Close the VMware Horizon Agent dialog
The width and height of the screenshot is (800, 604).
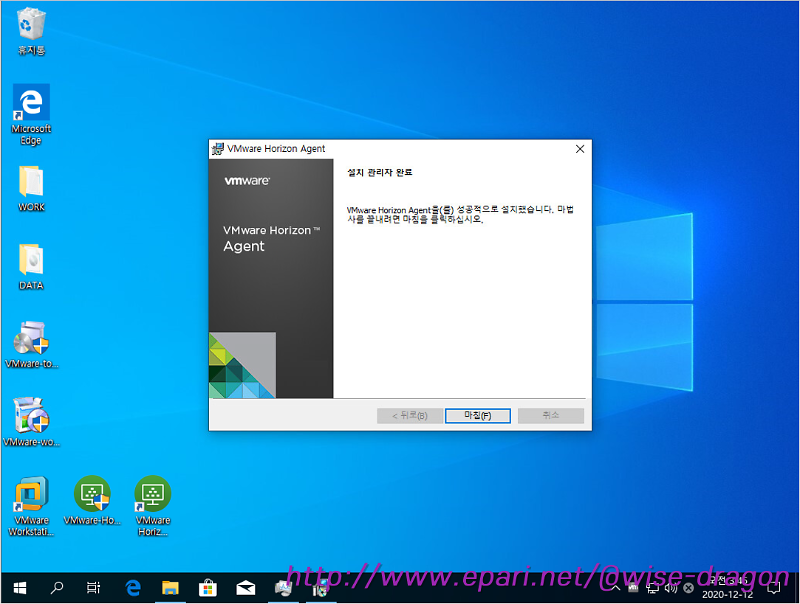(580, 149)
